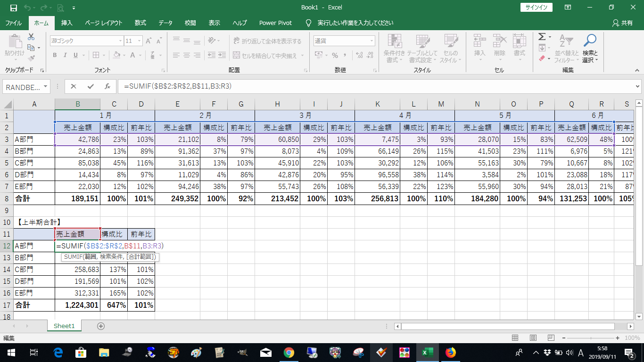Screen dimensions: 644x362
Task: Open Sort and Filter (並べ替えとフィルター)
Action: pos(566,49)
